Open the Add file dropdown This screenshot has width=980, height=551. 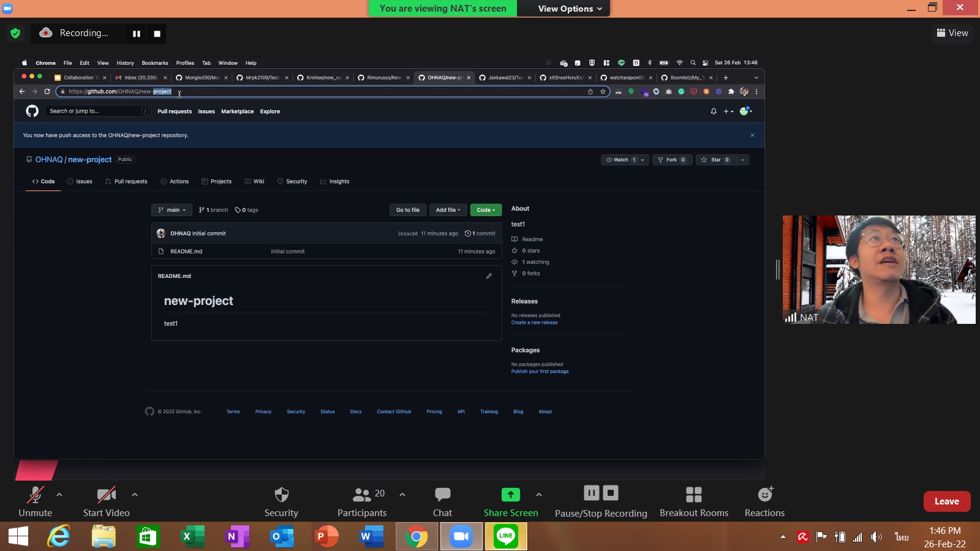click(x=448, y=210)
